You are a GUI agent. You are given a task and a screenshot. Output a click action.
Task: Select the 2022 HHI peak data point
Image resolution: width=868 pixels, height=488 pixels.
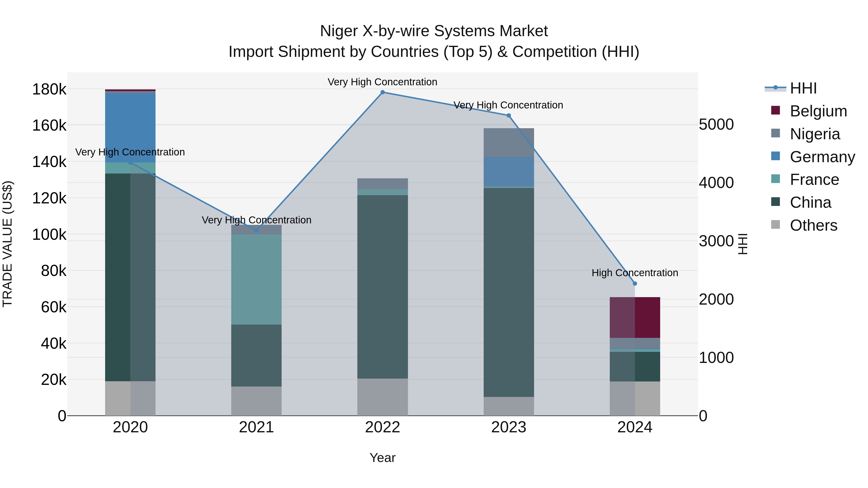382,92
